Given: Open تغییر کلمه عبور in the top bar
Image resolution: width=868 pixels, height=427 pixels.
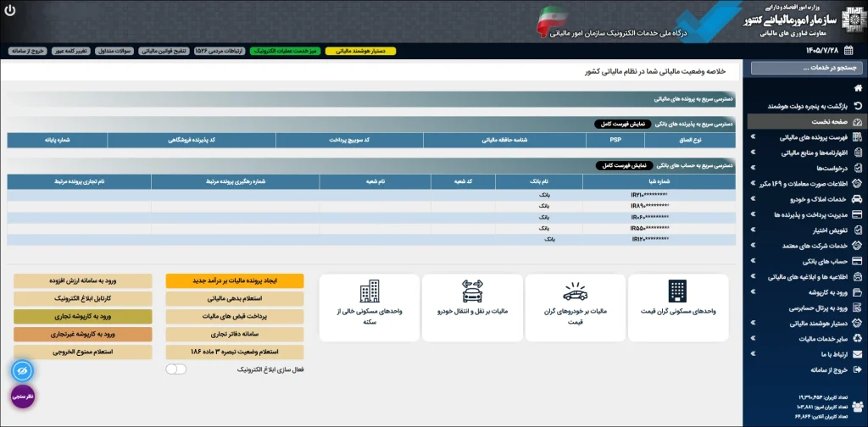Looking at the screenshot, I should [71, 51].
